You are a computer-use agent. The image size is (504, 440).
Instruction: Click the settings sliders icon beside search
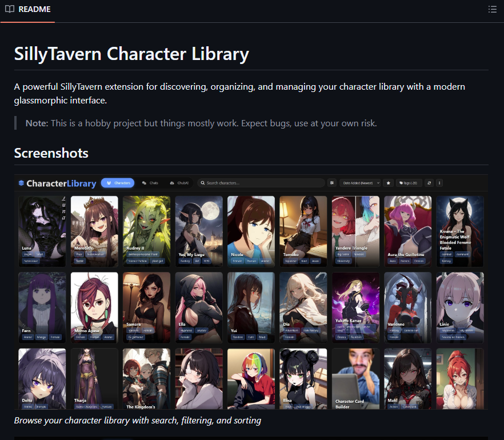coord(332,183)
